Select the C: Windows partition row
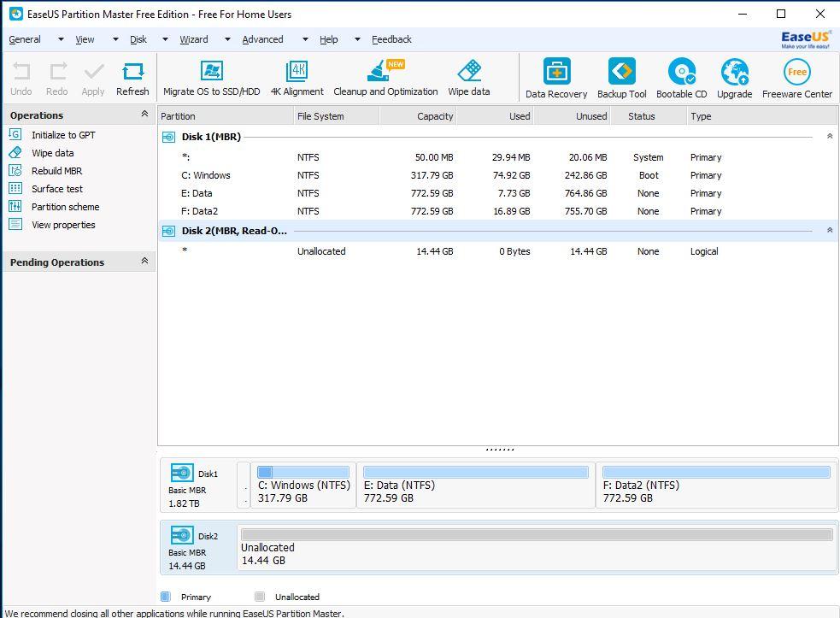840x618 pixels. pos(498,176)
